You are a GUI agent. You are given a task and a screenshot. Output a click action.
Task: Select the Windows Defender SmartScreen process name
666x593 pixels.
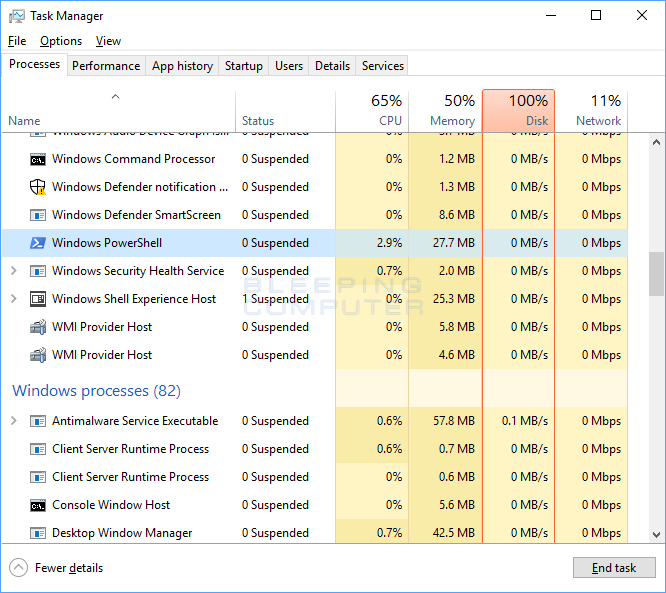point(136,215)
